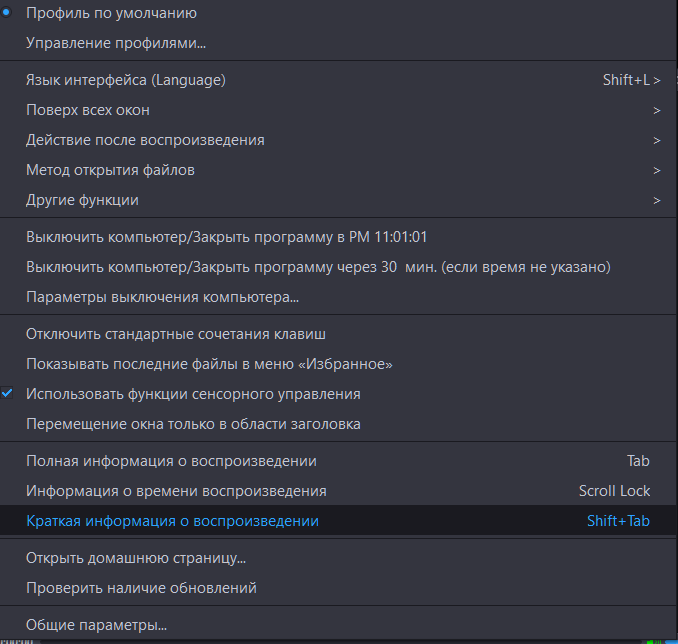Open the profile management entry
The height and width of the screenshot is (644, 678).
click(x=115, y=44)
